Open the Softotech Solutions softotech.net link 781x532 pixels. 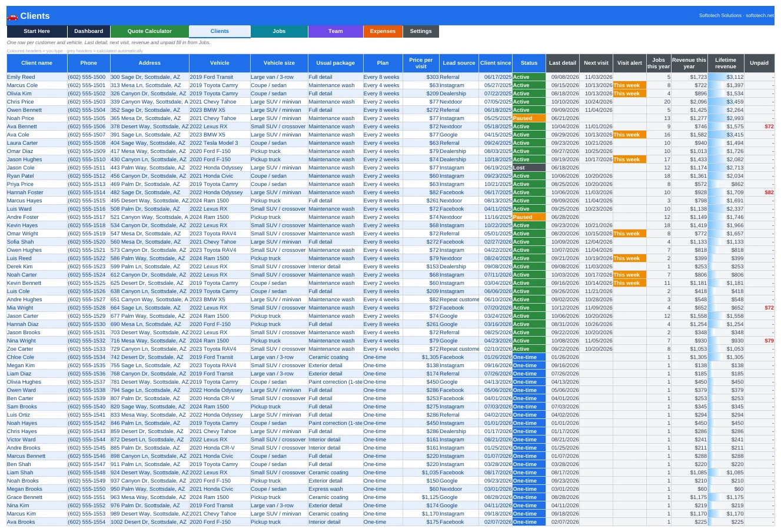tap(736, 16)
